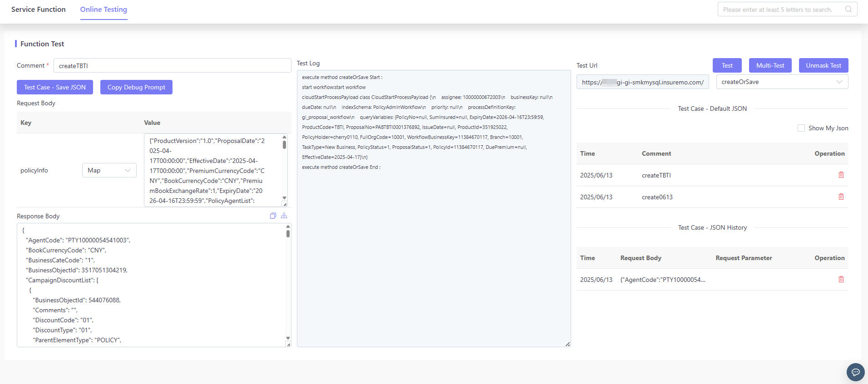Click the Test Log text area

point(434,209)
